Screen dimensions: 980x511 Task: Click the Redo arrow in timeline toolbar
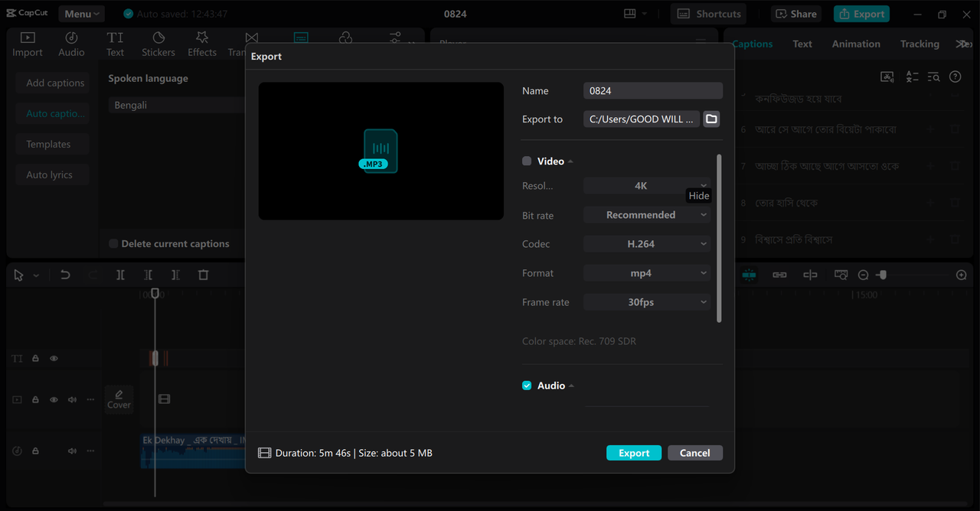coord(93,275)
